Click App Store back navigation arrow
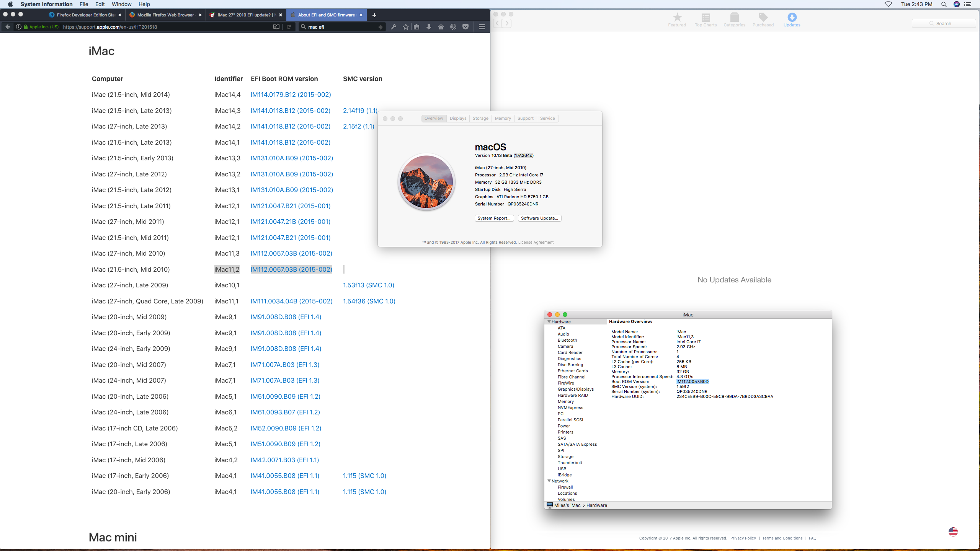The height and width of the screenshot is (551, 980). 497,23
